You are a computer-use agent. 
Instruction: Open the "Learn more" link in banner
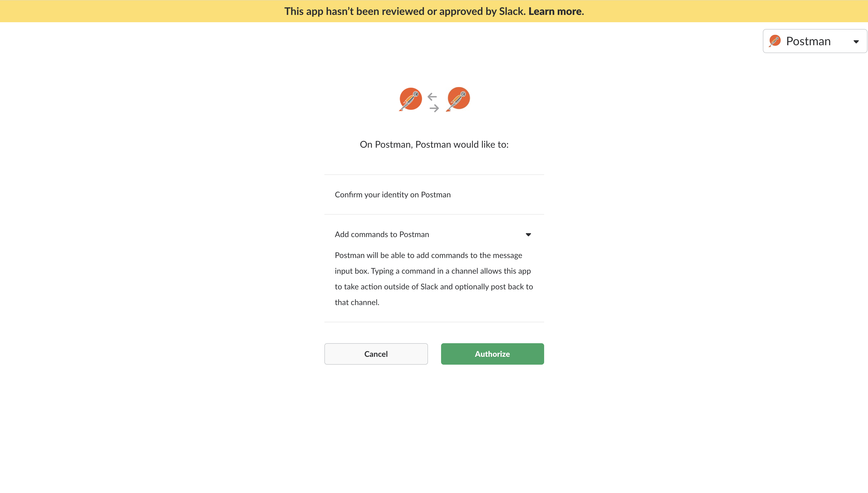pyautogui.click(x=555, y=11)
